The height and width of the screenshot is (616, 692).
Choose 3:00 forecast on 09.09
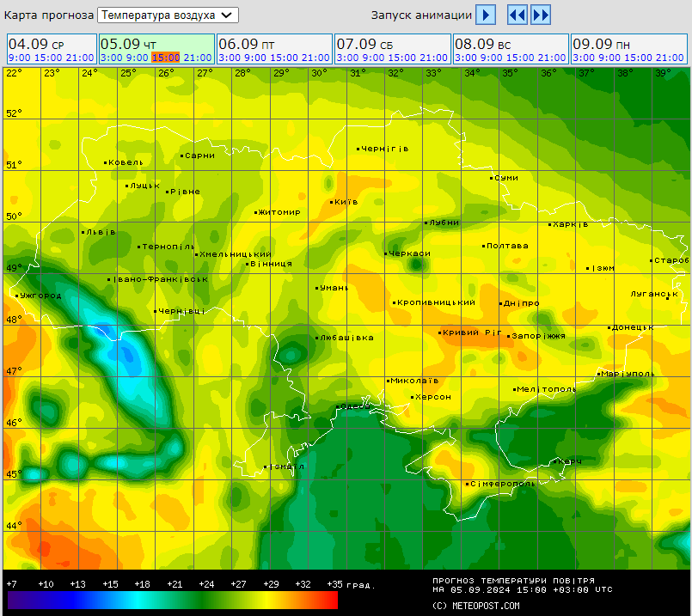(x=582, y=58)
